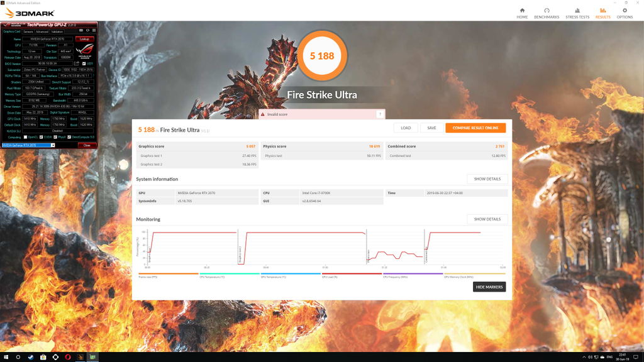Select the RESULTS navigation item
The image size is (644, 362).
pyautogui.click(x=602, y=13)
